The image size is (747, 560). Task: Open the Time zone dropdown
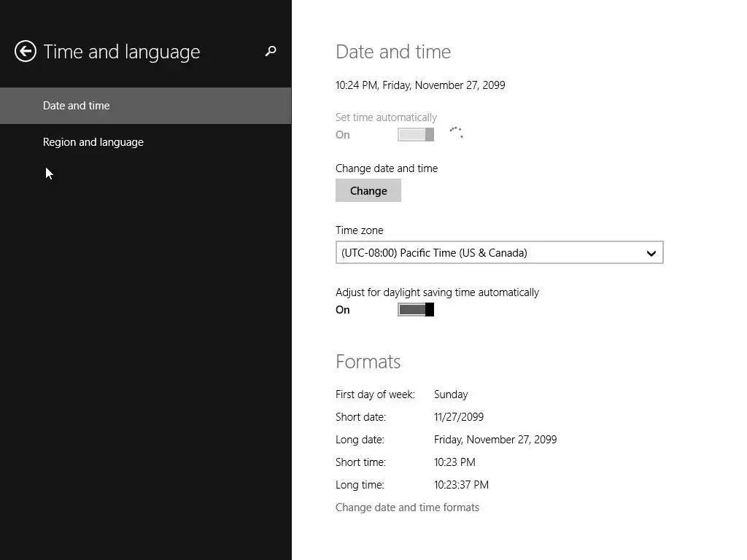pyautogui.click(x=499, y=253)
